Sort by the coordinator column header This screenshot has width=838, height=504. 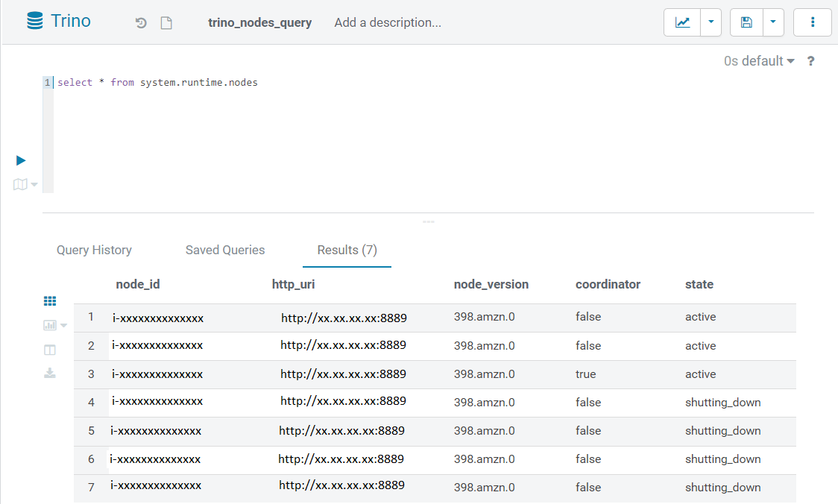608,284
